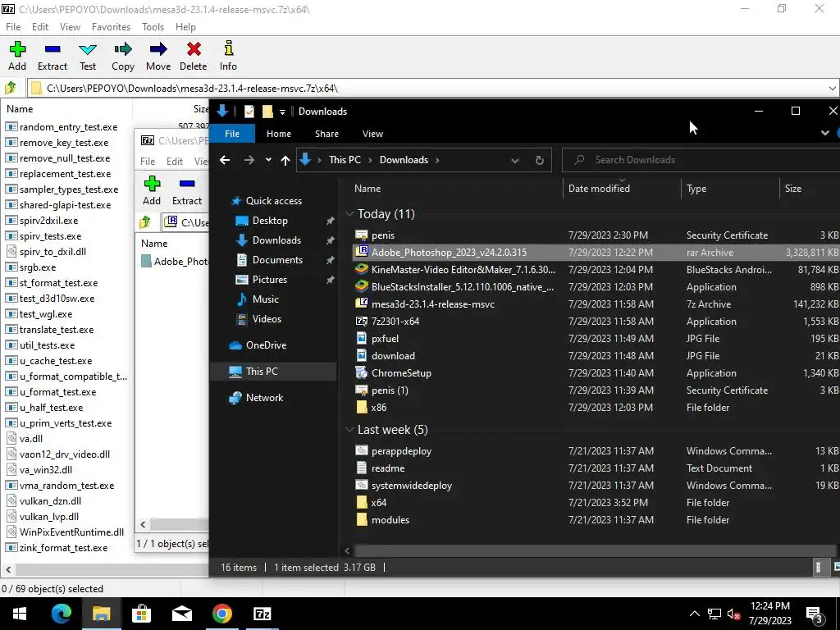Click Add in the second 7-Zip window

tap(152, 190)
